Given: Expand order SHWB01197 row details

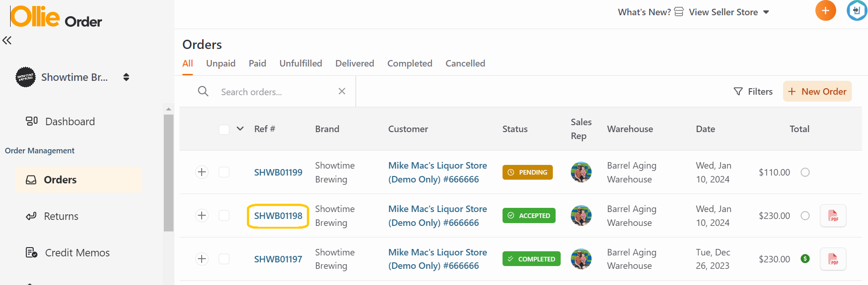Looking at the screenshot, I should (202, 259).
